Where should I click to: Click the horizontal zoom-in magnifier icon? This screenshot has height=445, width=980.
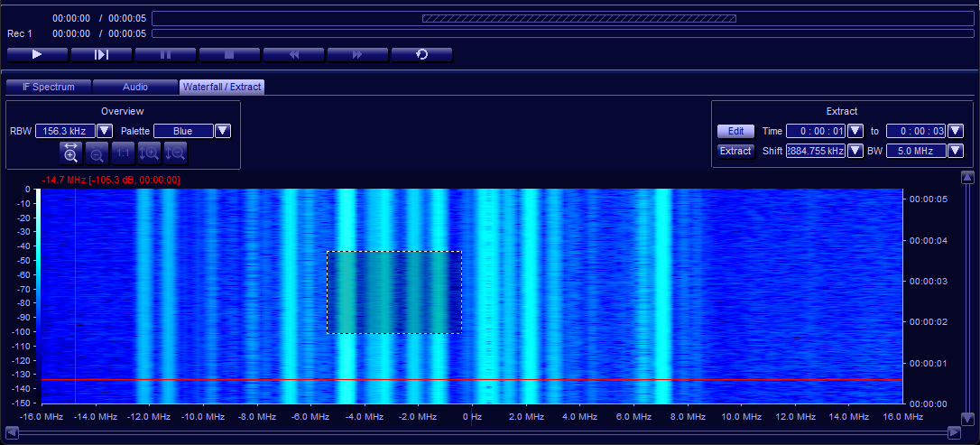71,153
